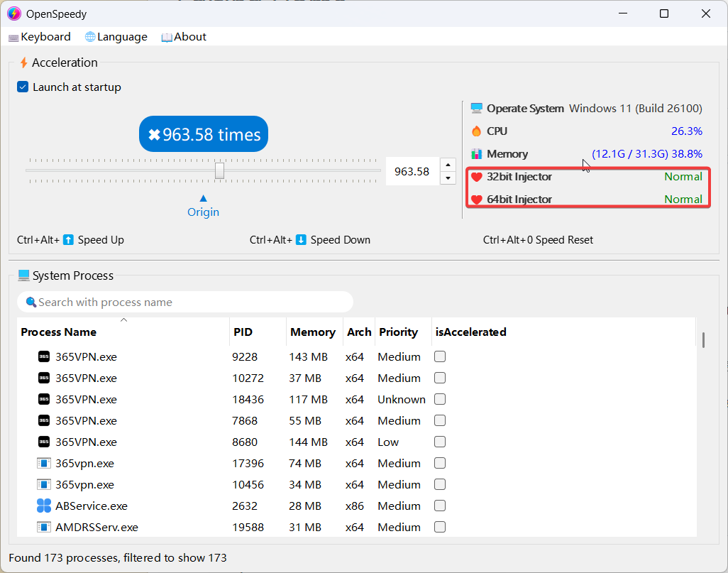Accelerate 365vpn.exe with PID 10456
This screenshot has width=728, height=573.
pos(440,484)
